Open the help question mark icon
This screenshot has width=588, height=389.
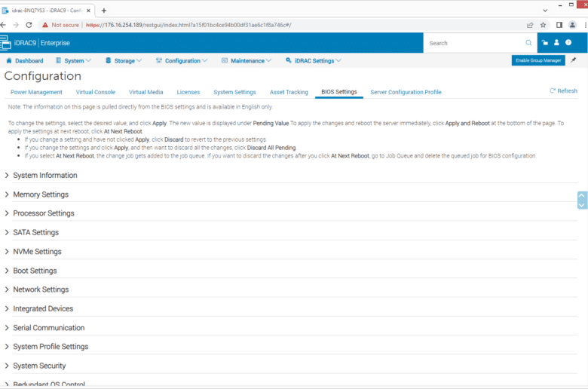(x=568, y=43)
